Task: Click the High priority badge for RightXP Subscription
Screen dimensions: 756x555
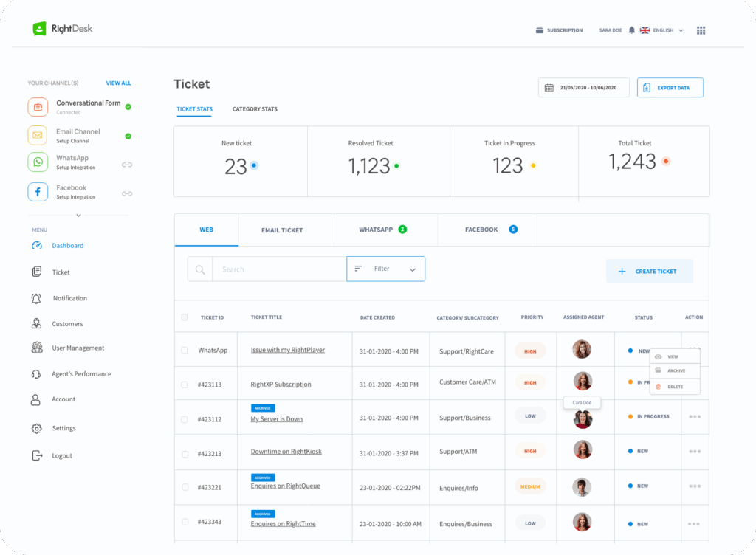Action: 530,383
